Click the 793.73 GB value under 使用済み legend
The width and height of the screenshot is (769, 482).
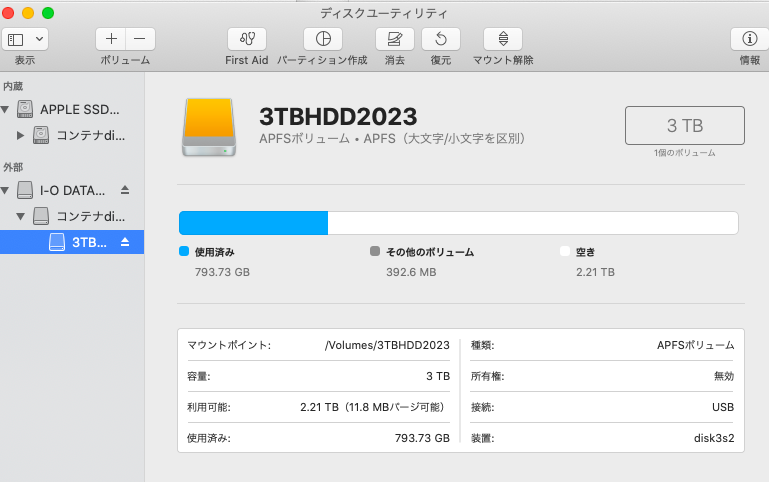[x=222, y=272]
